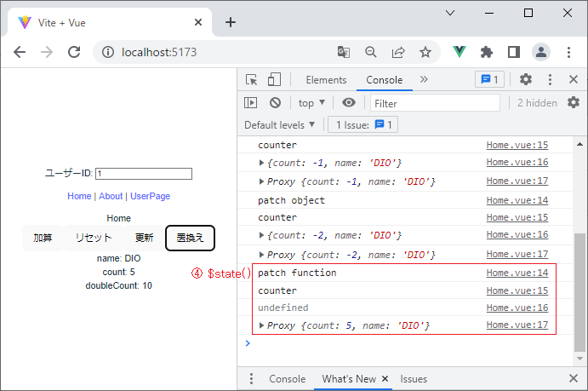Screen dimensions: 588x391
Task: Click the browser back arrow
Action: (x=19, y=52)
